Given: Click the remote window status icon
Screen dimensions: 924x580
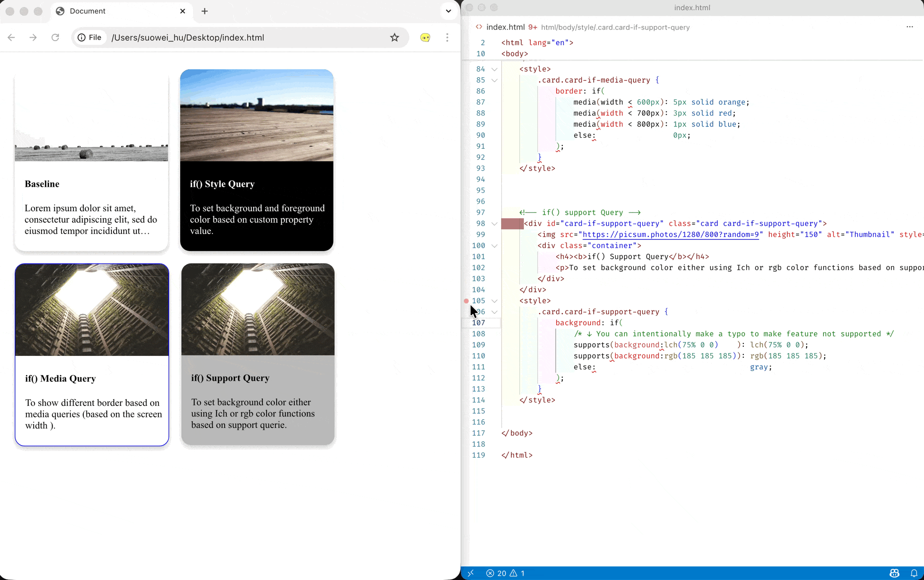Looking at the screenshot, I should (470, 573).
